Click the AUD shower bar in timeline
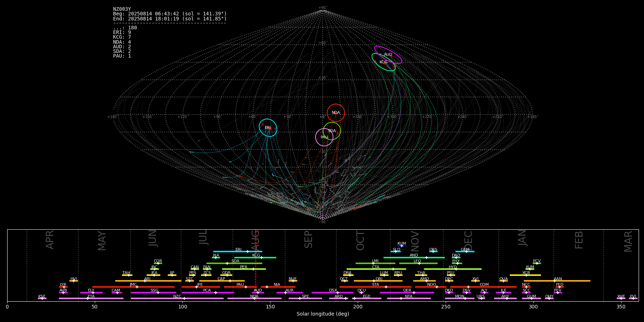644x322 pixels. (258, 293)
